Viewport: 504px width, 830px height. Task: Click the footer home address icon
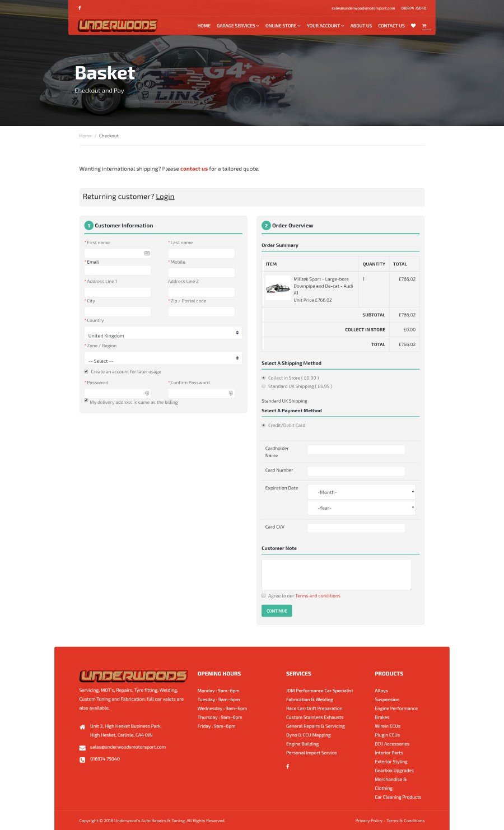[x=82, y=727]
